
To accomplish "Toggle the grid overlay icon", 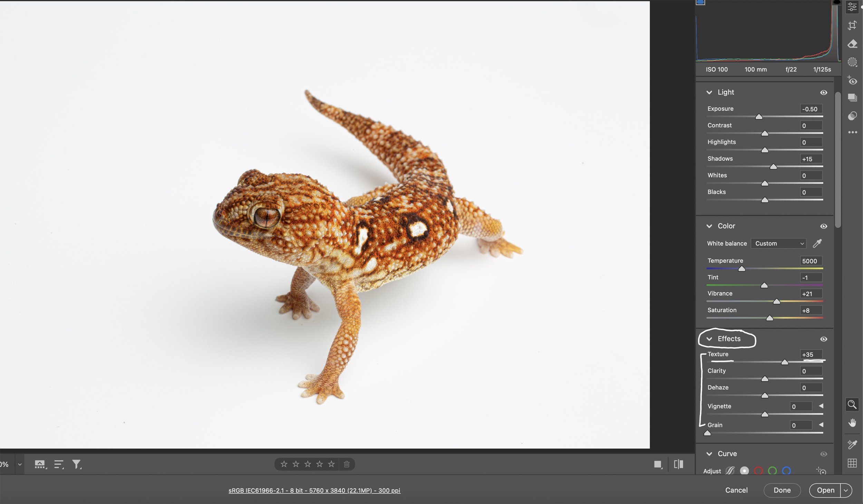I will tap(852, 463).
